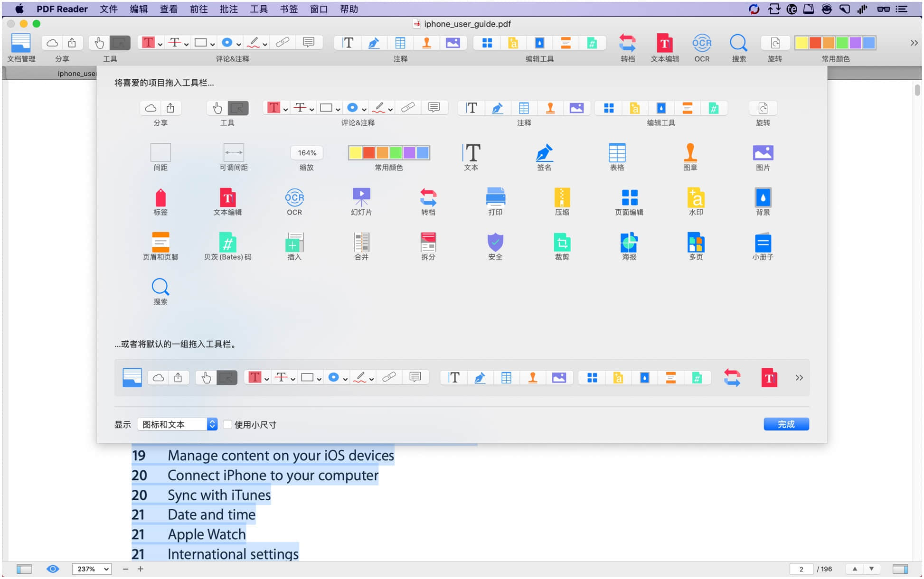This screenshot has height=579, width=924.
Task: Open the 237% zoom dropdown in status bar
Action: 92,569
